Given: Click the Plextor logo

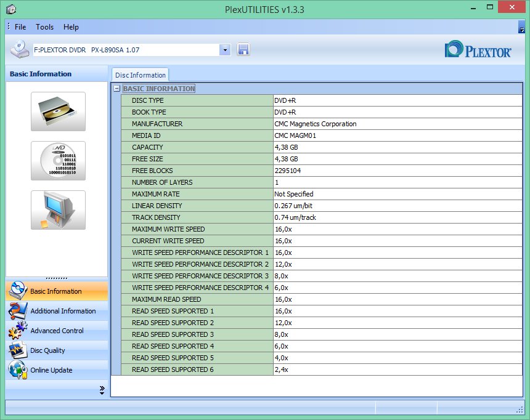Looking at the screenshot, I should pyautogui.click(x=478, y=50).
